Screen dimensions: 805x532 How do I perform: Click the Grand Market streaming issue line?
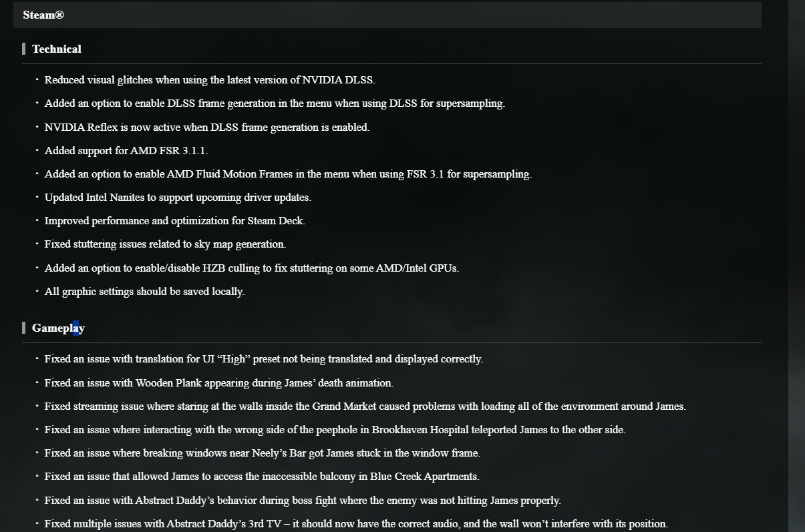(365, 407)
